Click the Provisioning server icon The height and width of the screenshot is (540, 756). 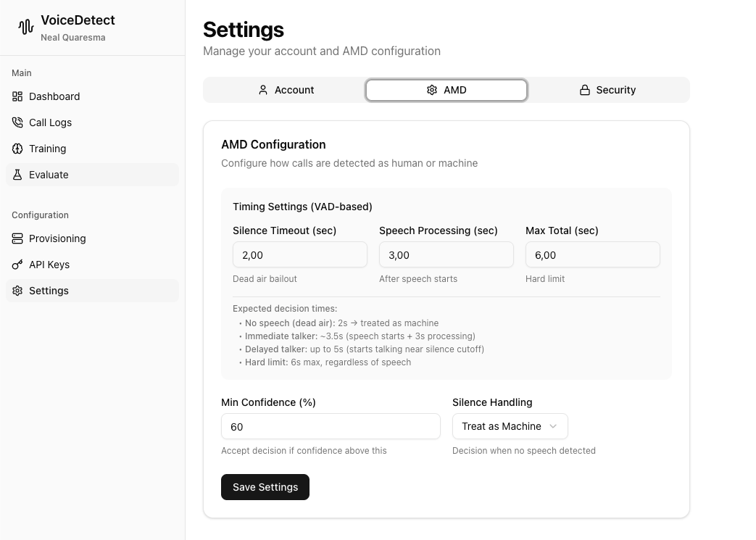click(17, 238)
